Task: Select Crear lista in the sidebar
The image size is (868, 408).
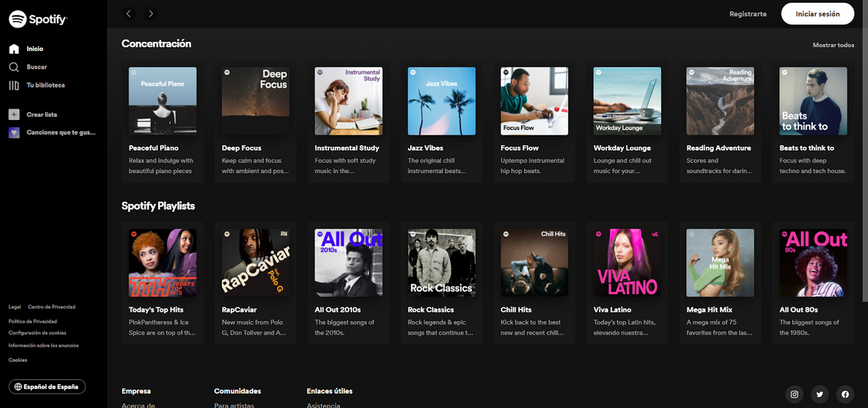Action: coord(42,114)
